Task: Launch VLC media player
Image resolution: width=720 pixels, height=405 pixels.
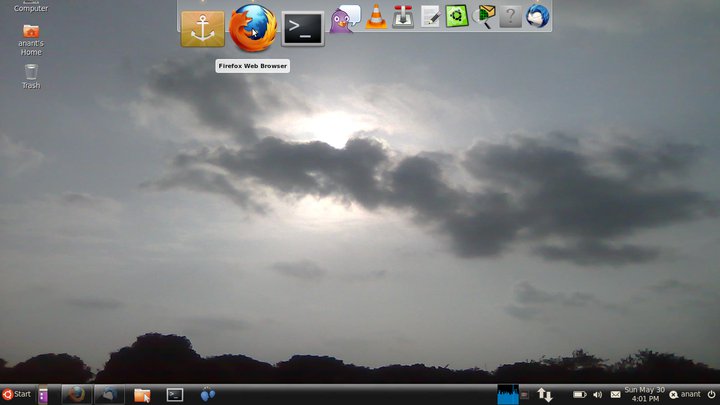Action: pyautogui.click(x=376, y=17)
